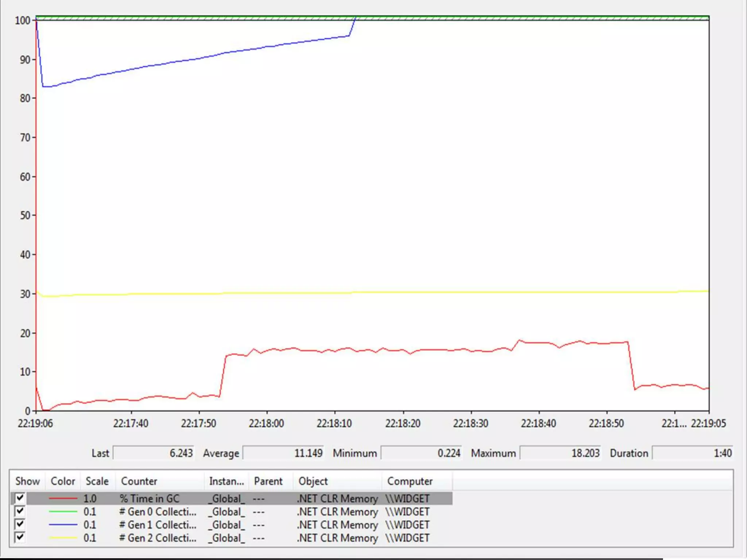Click the red color line swatch
The width and height of the screenshot is (747, 560).
click(x=63, y=498)
